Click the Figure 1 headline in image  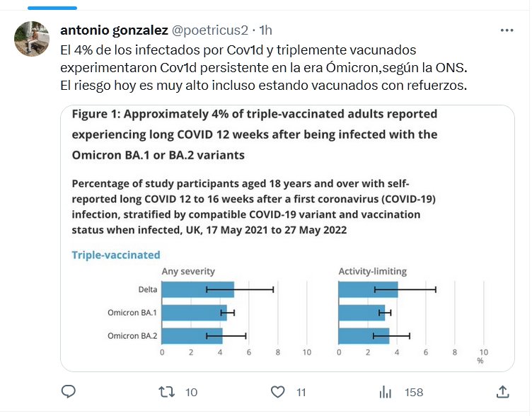point(255,134)
